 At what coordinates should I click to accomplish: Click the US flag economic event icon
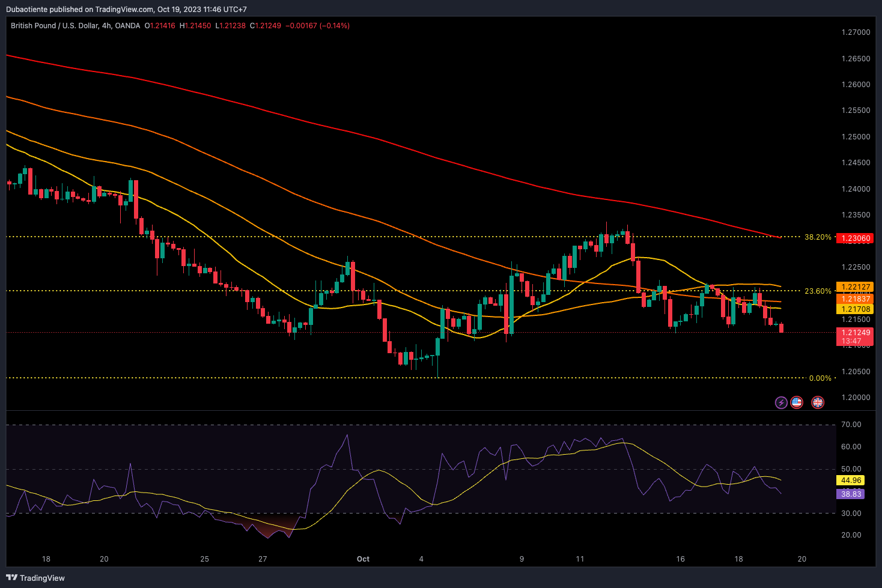797,402
